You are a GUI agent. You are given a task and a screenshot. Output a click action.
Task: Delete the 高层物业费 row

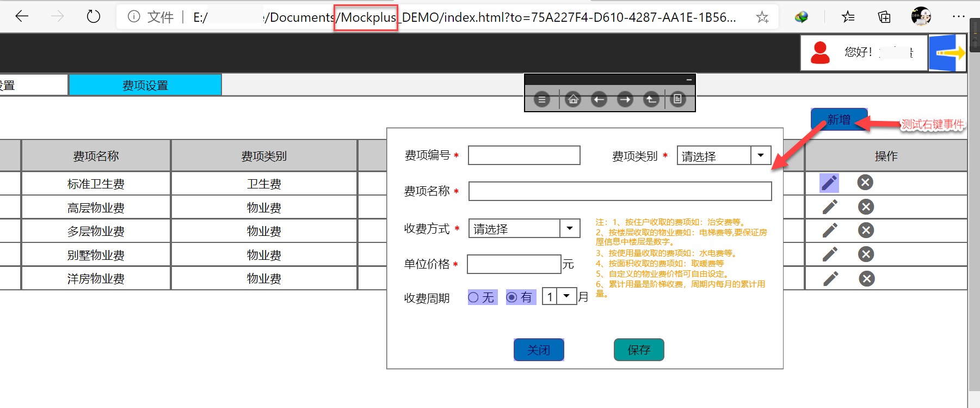pos(866,206)
